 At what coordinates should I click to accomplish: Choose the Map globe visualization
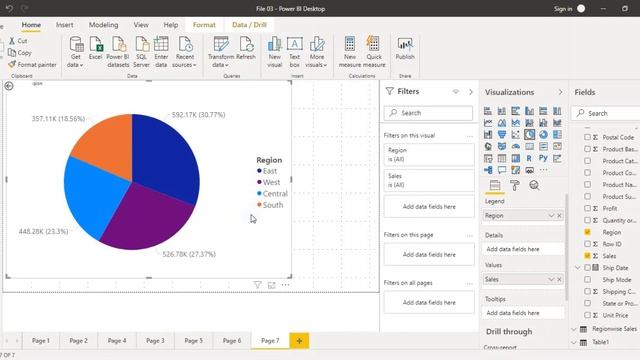(x=488, y=146)
